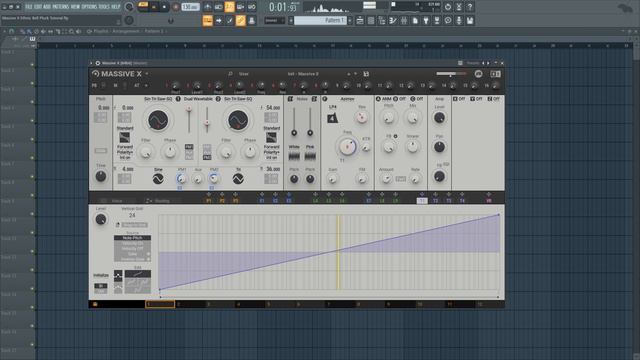Select the T1 tracker modulation tab
640x360 pixels.
(x=422, y=201)
